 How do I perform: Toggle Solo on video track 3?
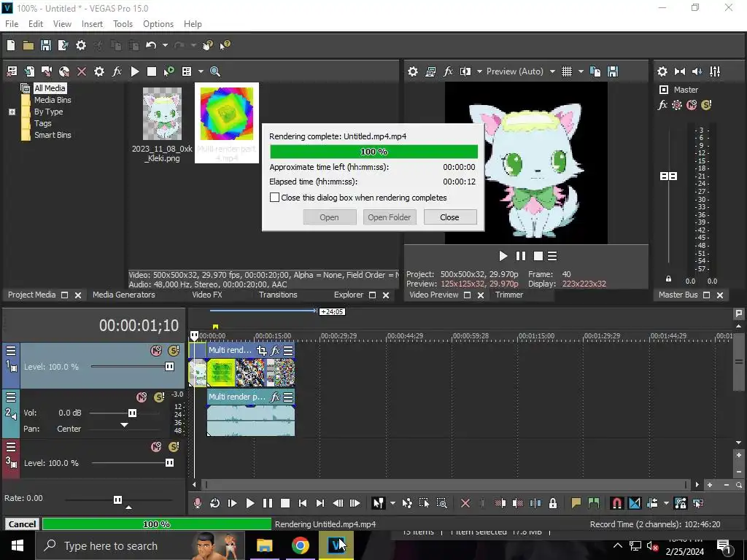(x=174, y=447)
